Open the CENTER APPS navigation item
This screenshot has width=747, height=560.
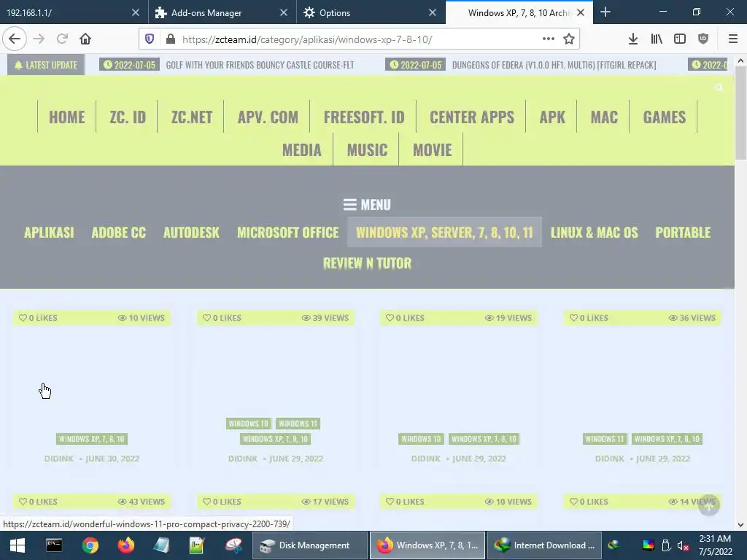click(x=472, y=117)
